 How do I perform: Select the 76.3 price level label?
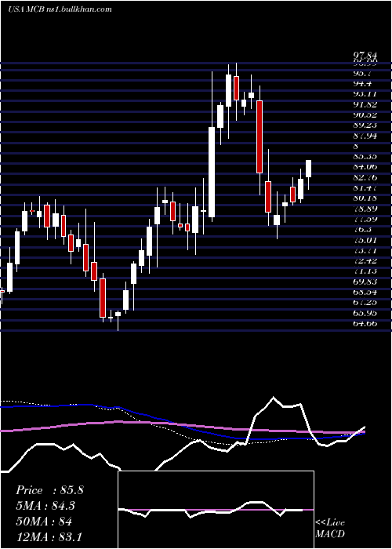tap(362, 229)
